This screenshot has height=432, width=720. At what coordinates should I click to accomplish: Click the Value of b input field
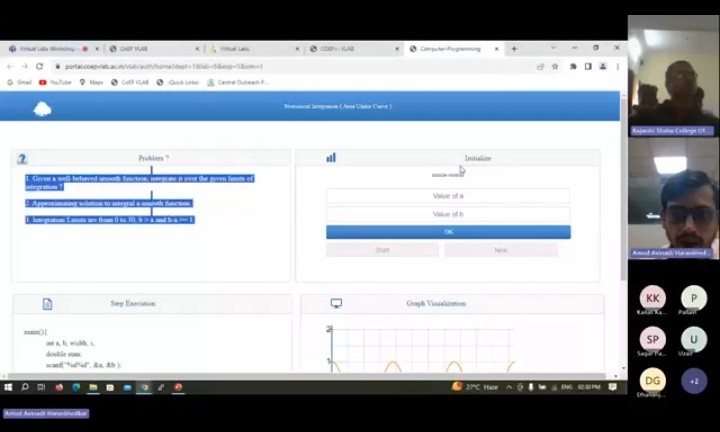point(448,214)
